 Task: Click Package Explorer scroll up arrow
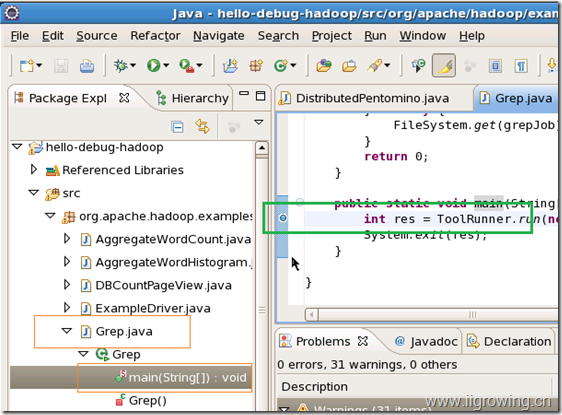pos(262,148)
